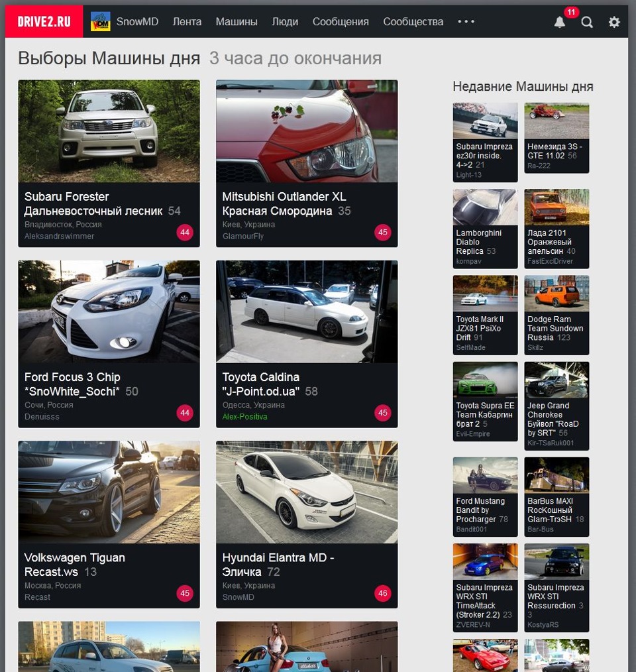Open Subaru Forester Дальневосточный лесник title
Image resolution: width=636 pixels, height=672 pixels.
(93, 203)
